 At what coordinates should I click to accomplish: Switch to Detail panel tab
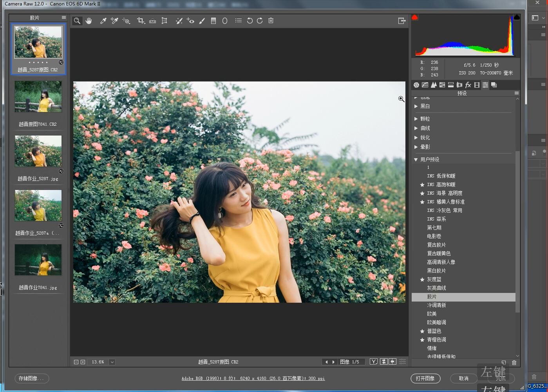434,85
